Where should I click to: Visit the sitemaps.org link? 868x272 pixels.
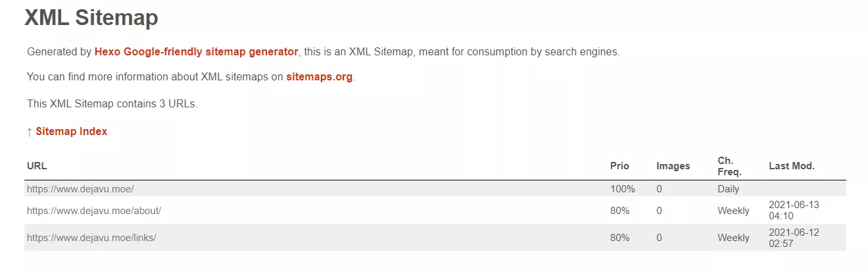pos(320,77)
